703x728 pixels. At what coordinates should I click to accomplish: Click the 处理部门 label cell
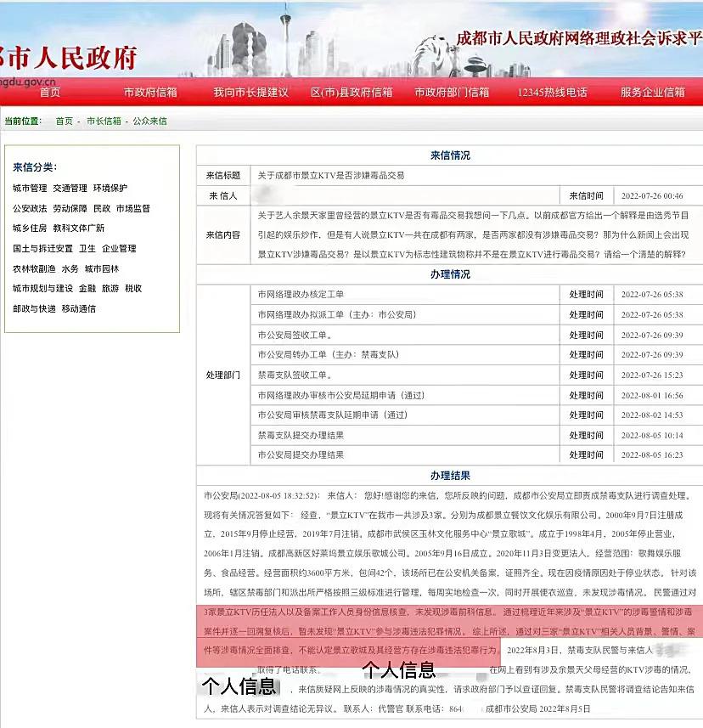pyautogui.click(x=223, y=375)
